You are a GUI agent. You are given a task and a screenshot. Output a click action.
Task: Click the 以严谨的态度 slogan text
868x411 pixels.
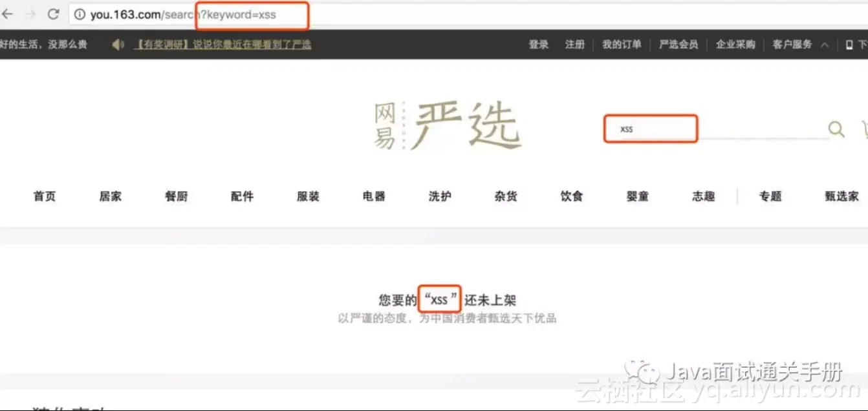[x=447, y=318]
